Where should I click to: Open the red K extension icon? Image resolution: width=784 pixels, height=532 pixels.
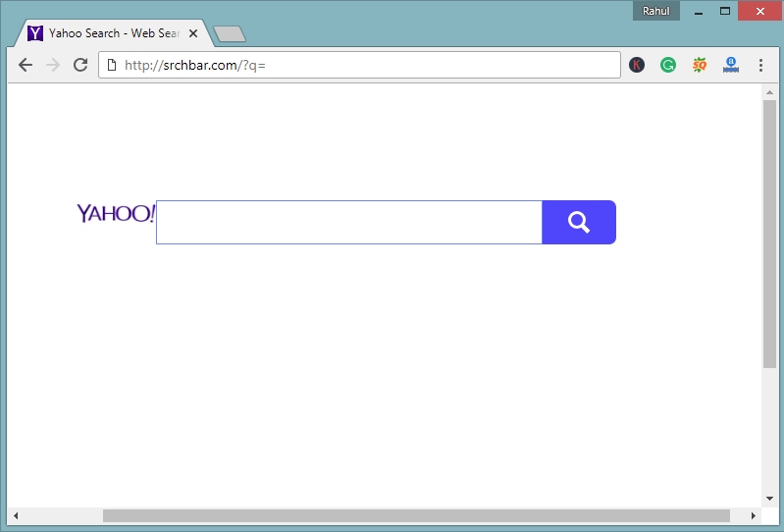pyautogui.click(x=637, y=65)
